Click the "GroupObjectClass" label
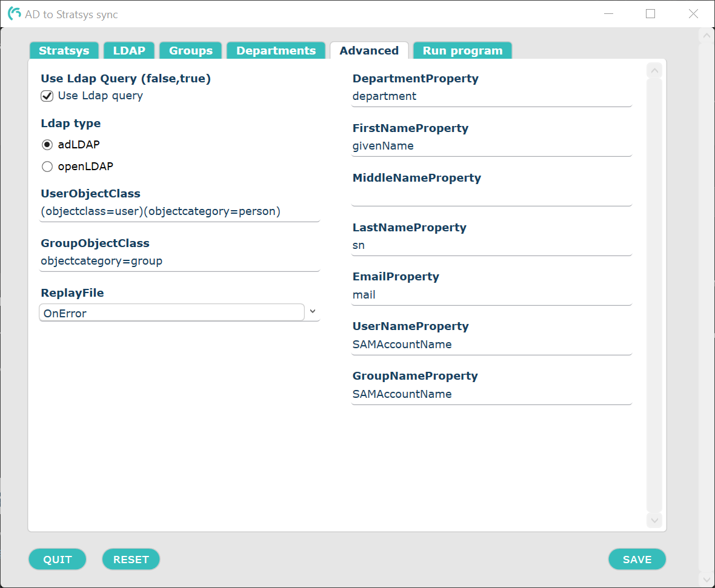This screenshot has height=588, width=715. coord(95,243)
